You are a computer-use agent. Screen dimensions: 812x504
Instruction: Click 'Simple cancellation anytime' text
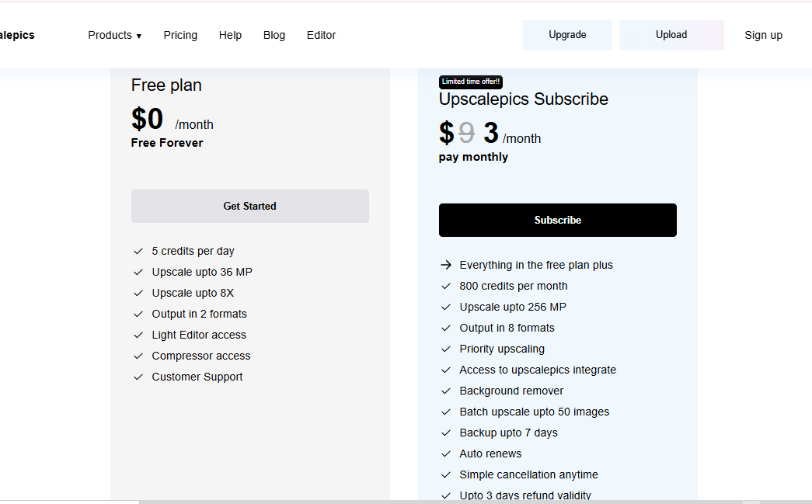point(528,475)
